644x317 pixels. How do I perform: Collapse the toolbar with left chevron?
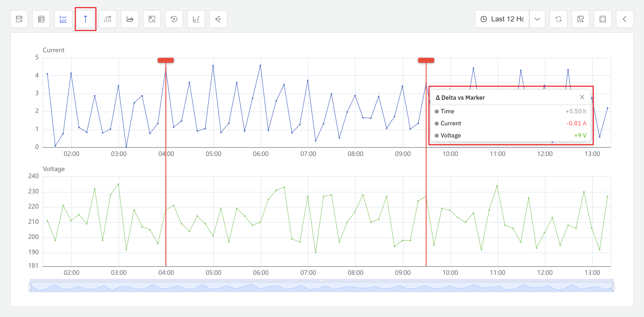[x=625, y=19]
